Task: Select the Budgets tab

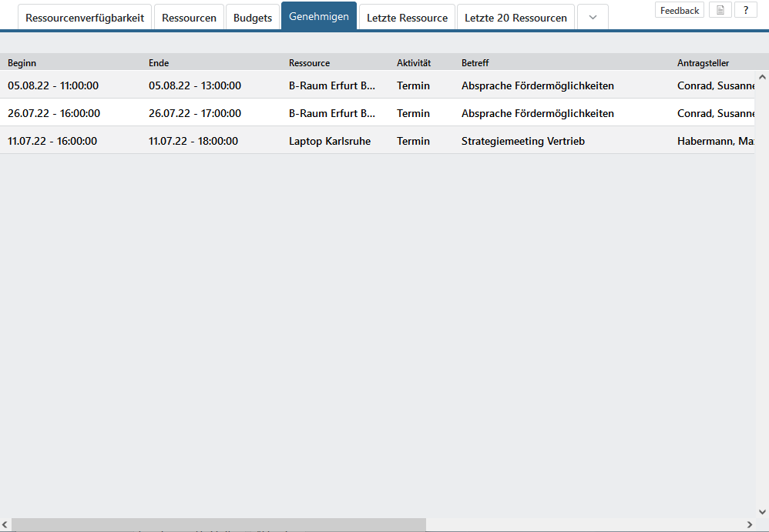Action: pyautogui.click(x=253, y=18)
